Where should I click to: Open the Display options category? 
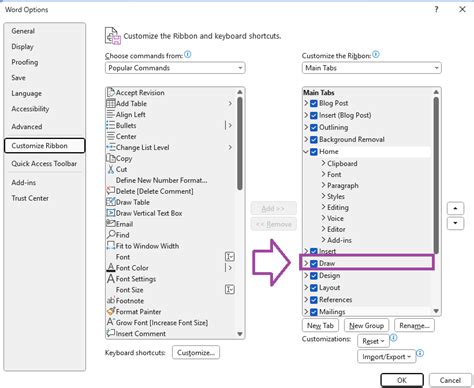[22, 47]
